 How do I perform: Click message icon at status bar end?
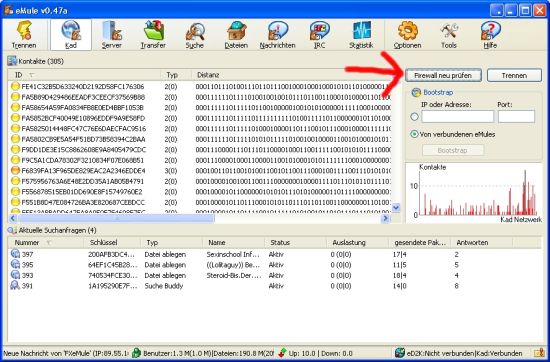tap(539, 353)
